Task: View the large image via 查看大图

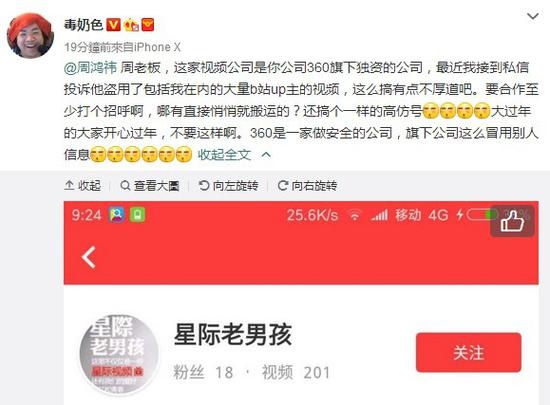Action: click(150, 185)
